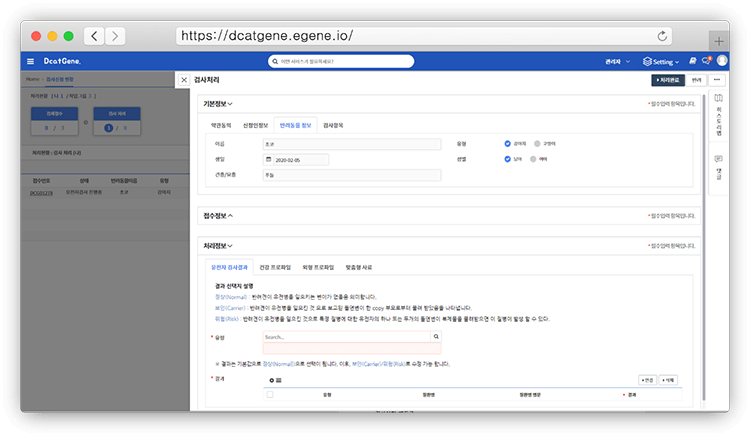Open the notification bell icon with the red badge
The height and width of the screenshot is (433, 750).
pyautogui.click(x=706, y=61)
